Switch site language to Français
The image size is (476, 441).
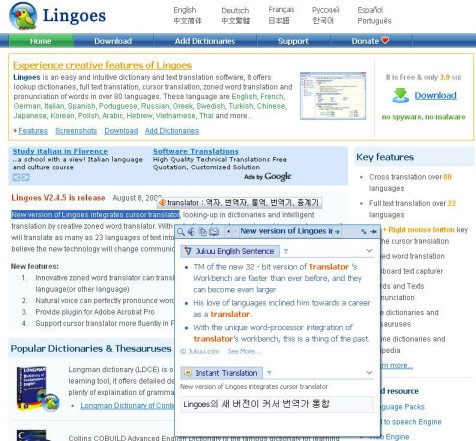pyautogui.click(x=281, y=10)
